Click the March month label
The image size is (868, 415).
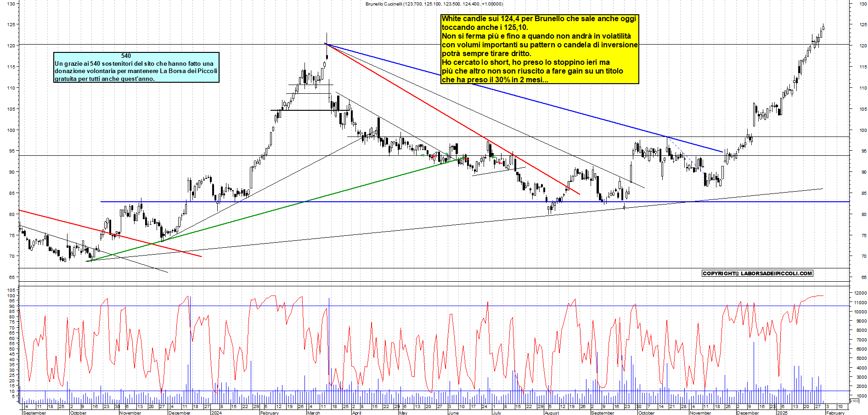(314, 413)
